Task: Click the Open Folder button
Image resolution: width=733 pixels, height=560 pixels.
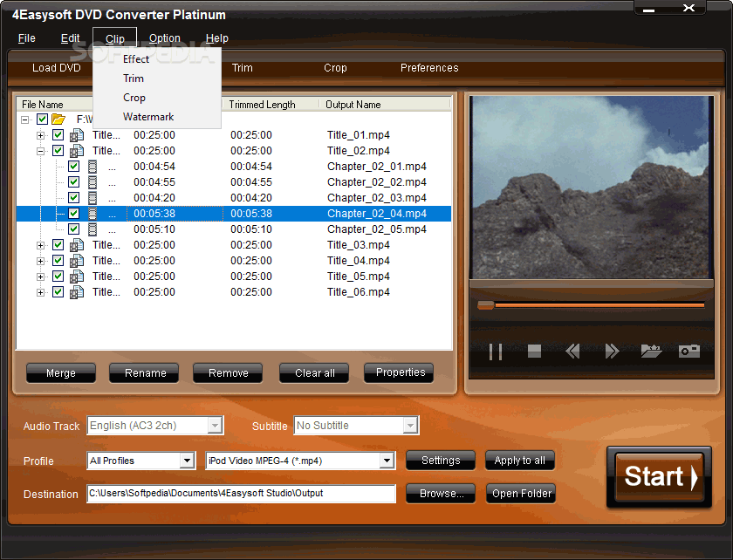Action: [521, 494]
